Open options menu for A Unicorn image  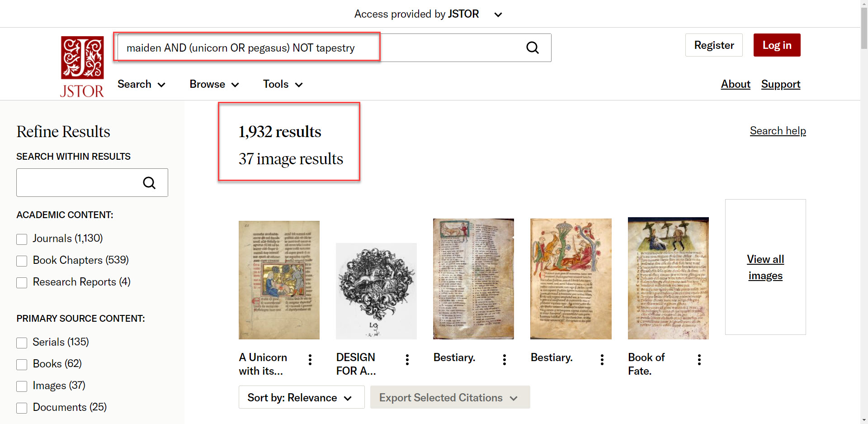pos(310,360)
